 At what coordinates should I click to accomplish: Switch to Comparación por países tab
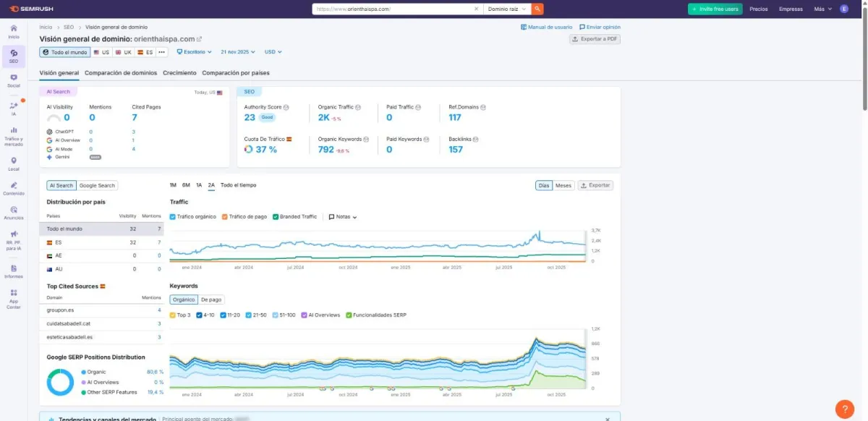(236, 73)
